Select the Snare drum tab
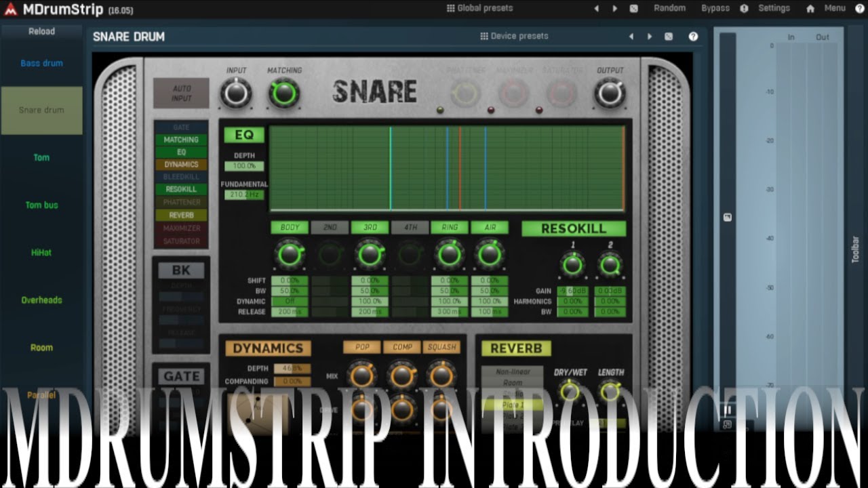 pos(41,110)
